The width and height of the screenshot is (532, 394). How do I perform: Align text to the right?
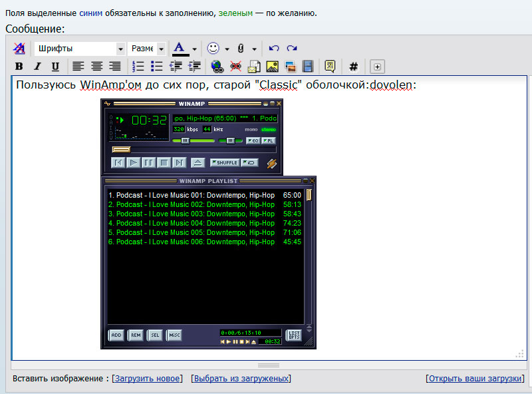[x=115, y=67]
